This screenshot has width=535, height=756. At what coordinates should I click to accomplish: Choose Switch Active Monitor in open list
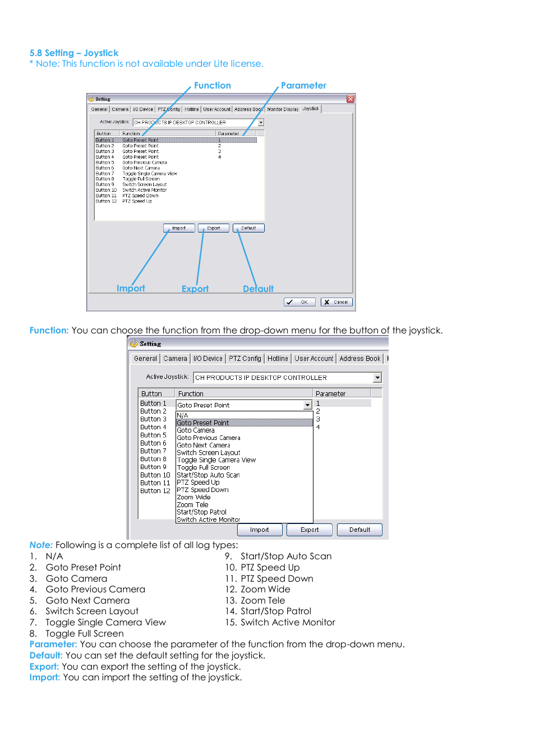coord(244,520)
